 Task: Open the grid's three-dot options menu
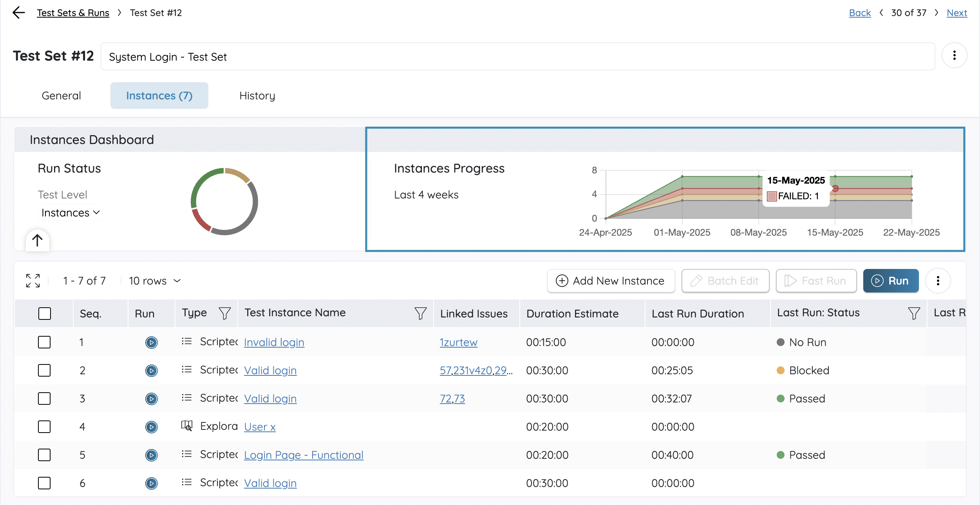938,281
